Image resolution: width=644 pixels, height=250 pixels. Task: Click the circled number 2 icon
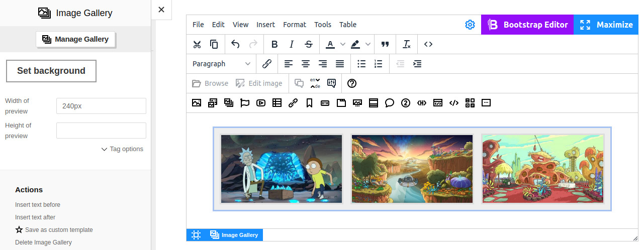click(x=406, y=103)
